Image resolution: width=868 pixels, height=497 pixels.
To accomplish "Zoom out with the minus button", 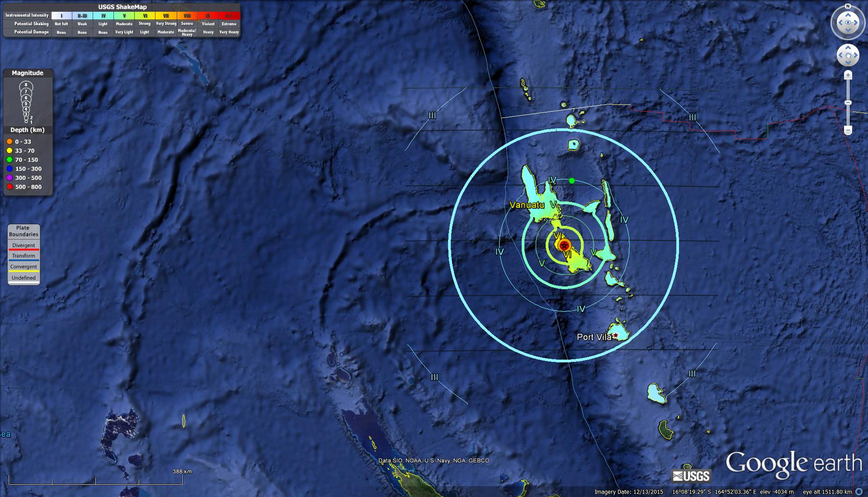I will (848, 131).
